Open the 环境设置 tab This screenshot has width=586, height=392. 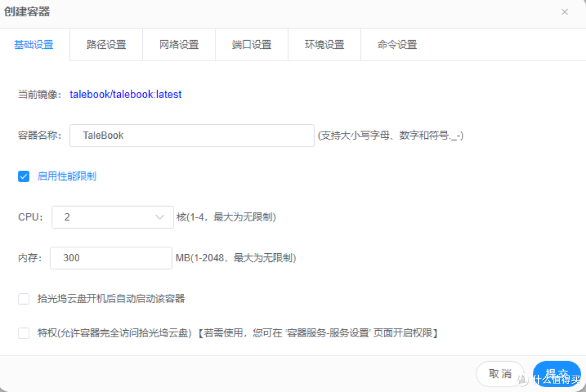pos(324,45)
